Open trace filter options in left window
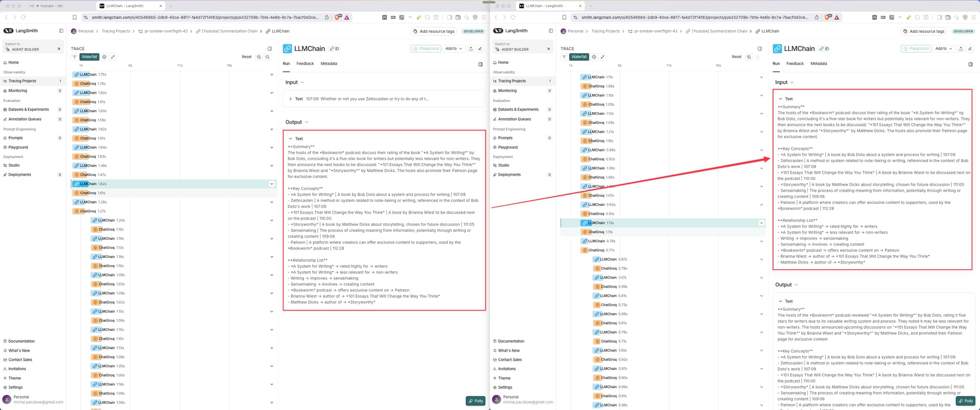This screenshot has width=980, height=410. 75,57
